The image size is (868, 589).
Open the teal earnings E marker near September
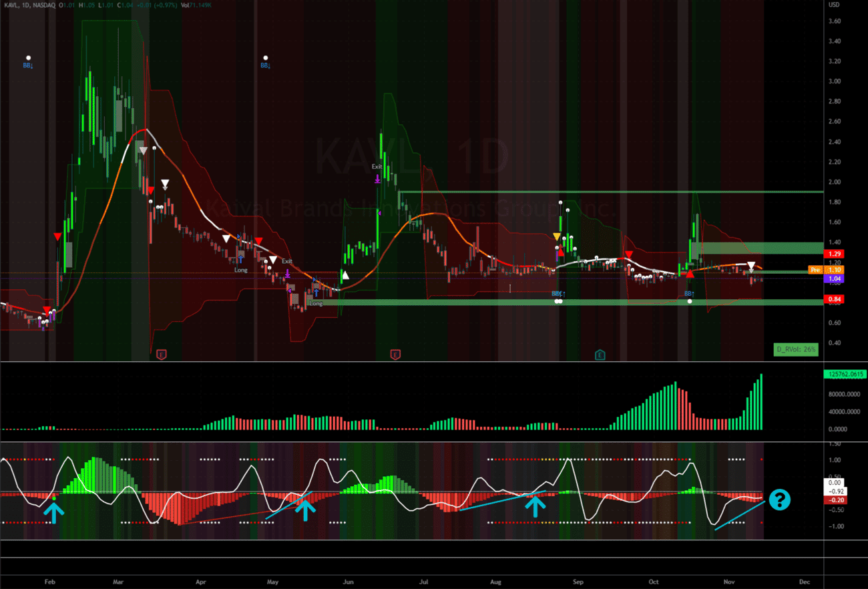point(600,355)
